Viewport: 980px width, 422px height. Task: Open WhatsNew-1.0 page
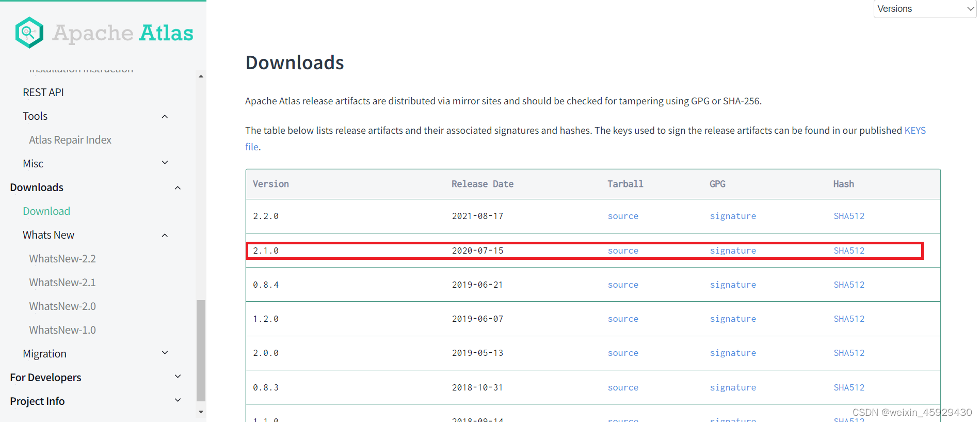62,330
